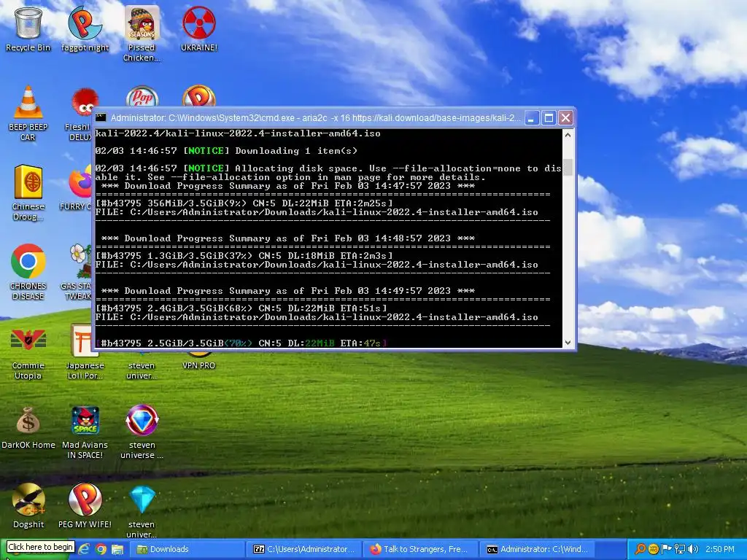
Task: Select the red radiation UKRAINE! desktop icon
Action: 198,28
